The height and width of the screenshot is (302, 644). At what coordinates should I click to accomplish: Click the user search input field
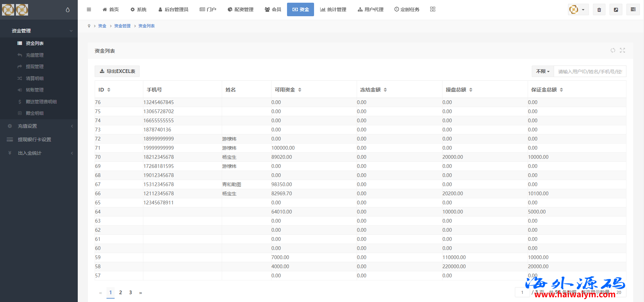coord(590,71)
